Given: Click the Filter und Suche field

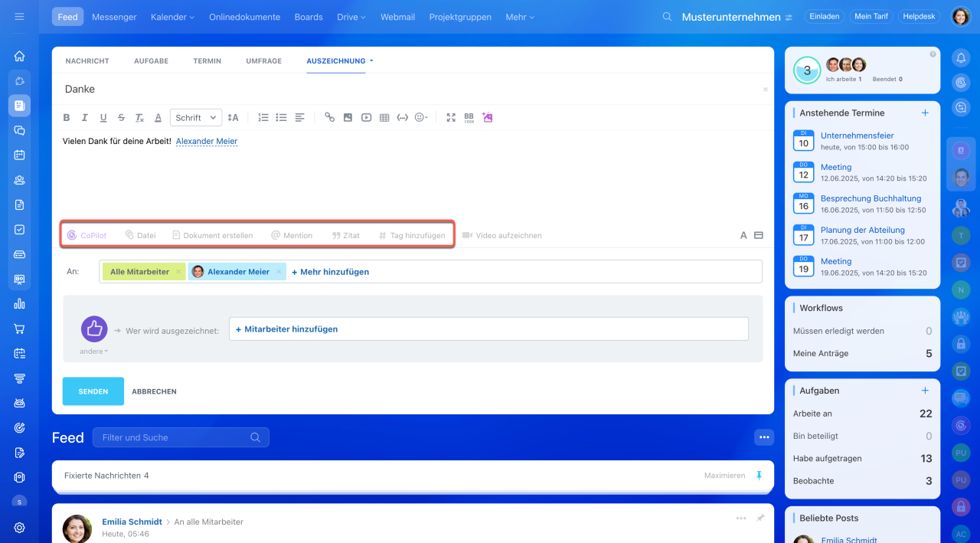Looking at the screenshot, I should [181, 437].
